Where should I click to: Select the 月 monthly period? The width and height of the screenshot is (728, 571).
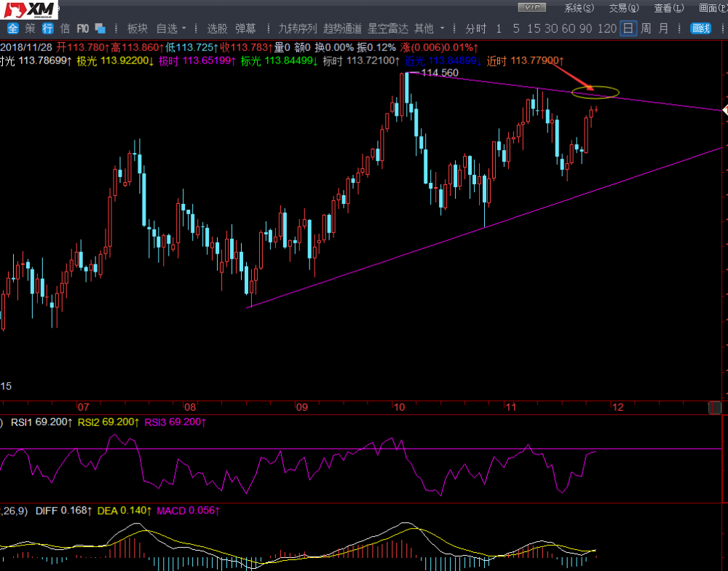tap(663, 29)
